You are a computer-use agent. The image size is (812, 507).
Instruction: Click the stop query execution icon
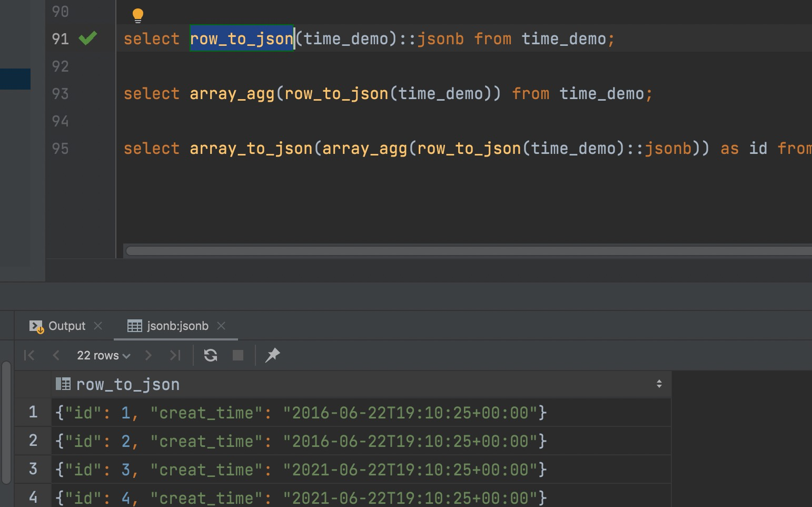(238, 355)
